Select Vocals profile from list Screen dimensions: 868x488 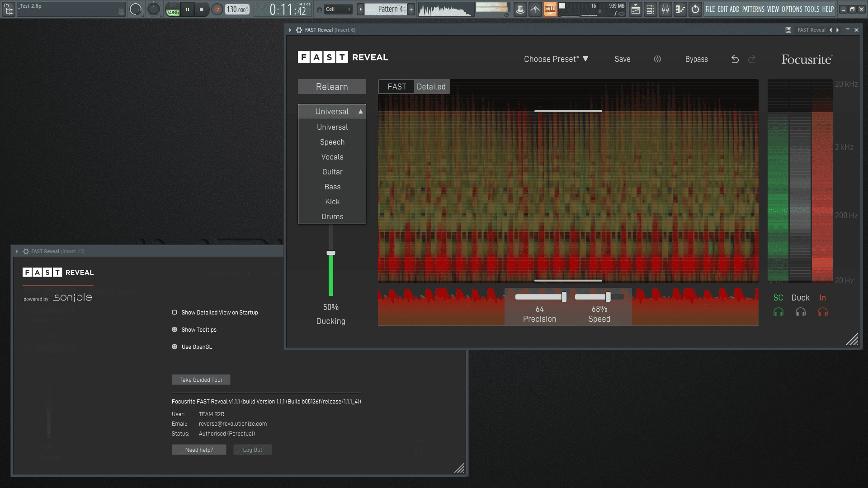pos(332,157)
